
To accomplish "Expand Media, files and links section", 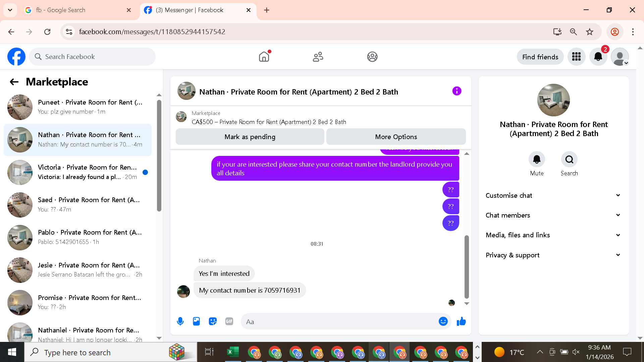I will (553, 235).
